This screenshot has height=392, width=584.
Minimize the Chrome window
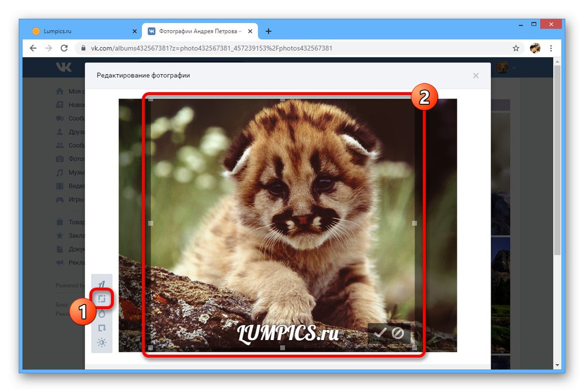(521, 24)
